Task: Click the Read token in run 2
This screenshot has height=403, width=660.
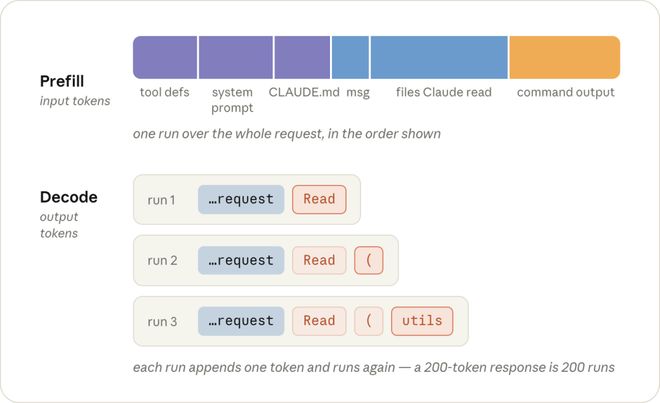Action: (x=319, y=260)
